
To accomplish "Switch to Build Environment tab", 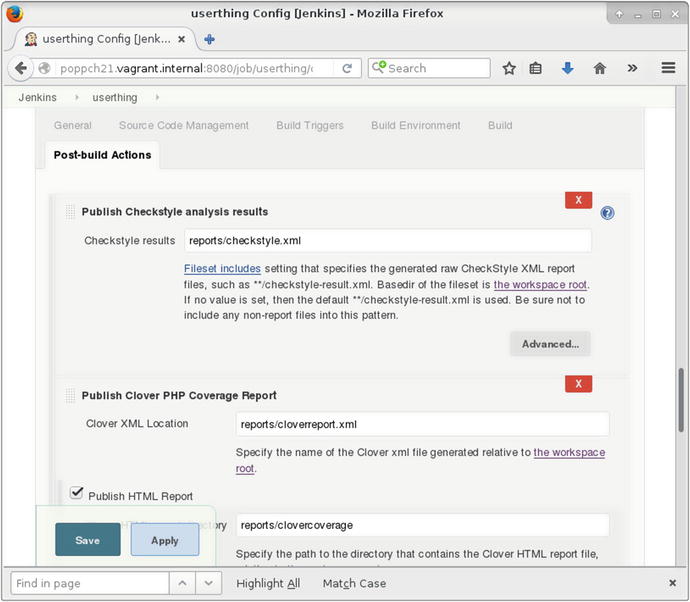I will tap(416, 125).
